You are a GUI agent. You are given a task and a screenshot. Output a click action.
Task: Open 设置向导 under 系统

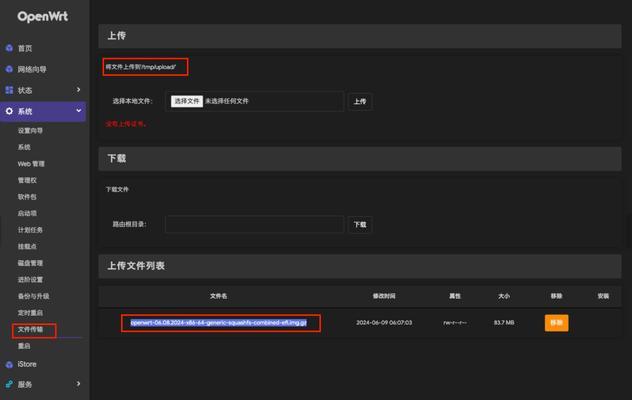(x=30, y=131)
